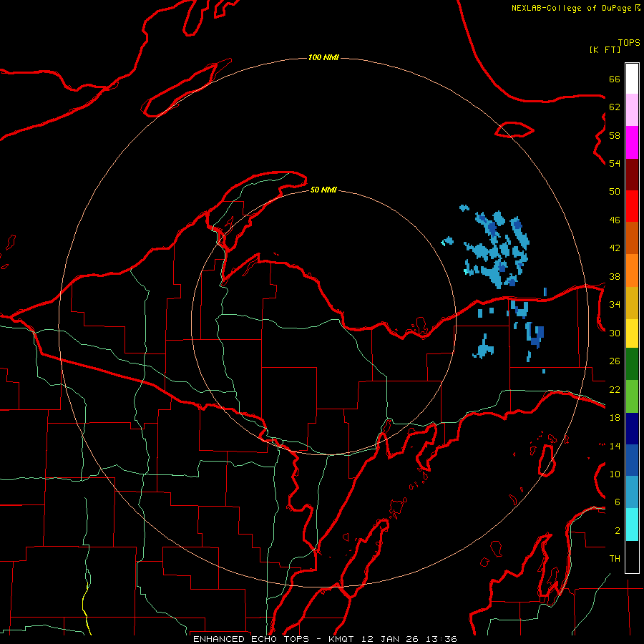Click the '12 JAN 26' date text
Image resolution: width=644 pixels, height=644 pixels.
[x=390, y=639]
